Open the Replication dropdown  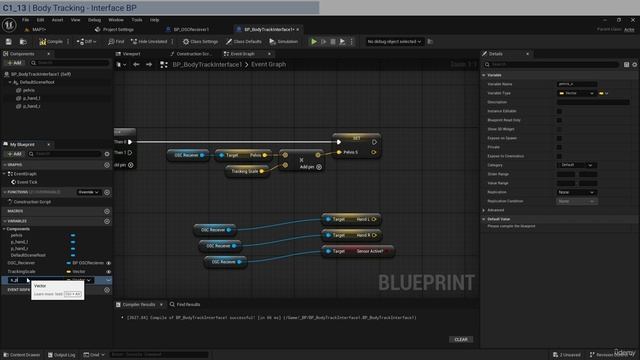coord(577,192)
